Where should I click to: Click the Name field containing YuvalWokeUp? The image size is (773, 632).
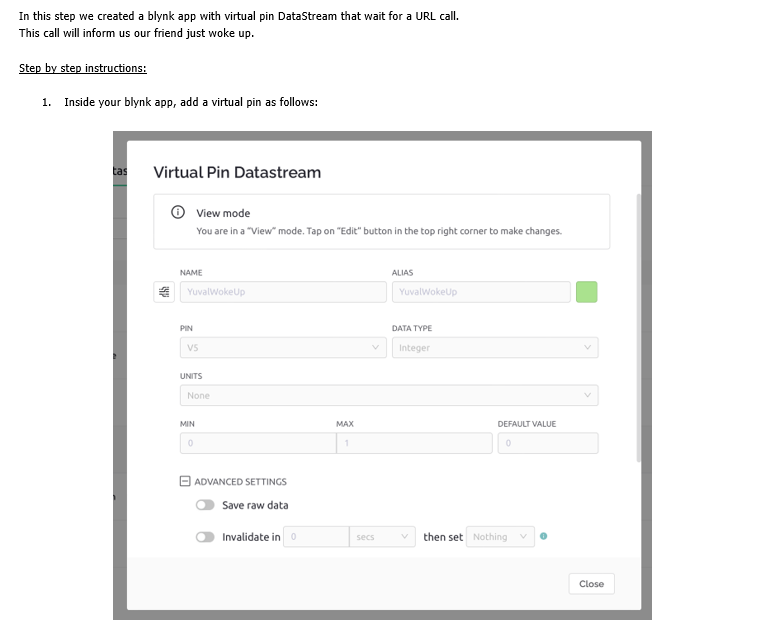(282, 292)
